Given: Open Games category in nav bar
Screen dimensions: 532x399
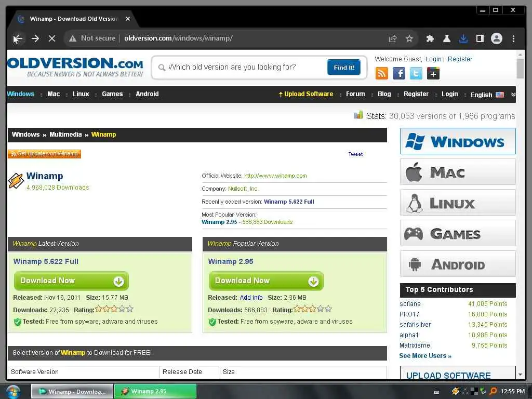Looking at the screenshot, I should tap(112, 94).
